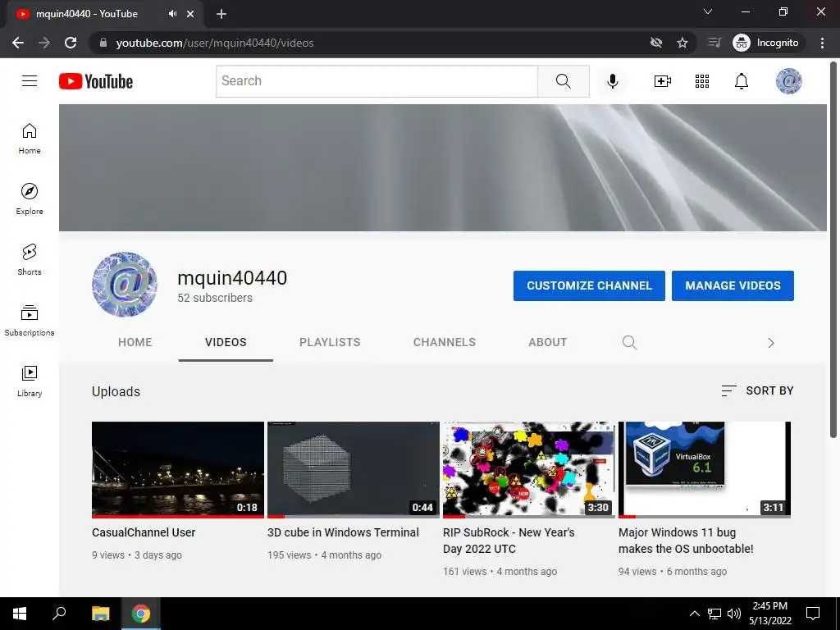Open Chrome three-dot menu

coord(822,43)
